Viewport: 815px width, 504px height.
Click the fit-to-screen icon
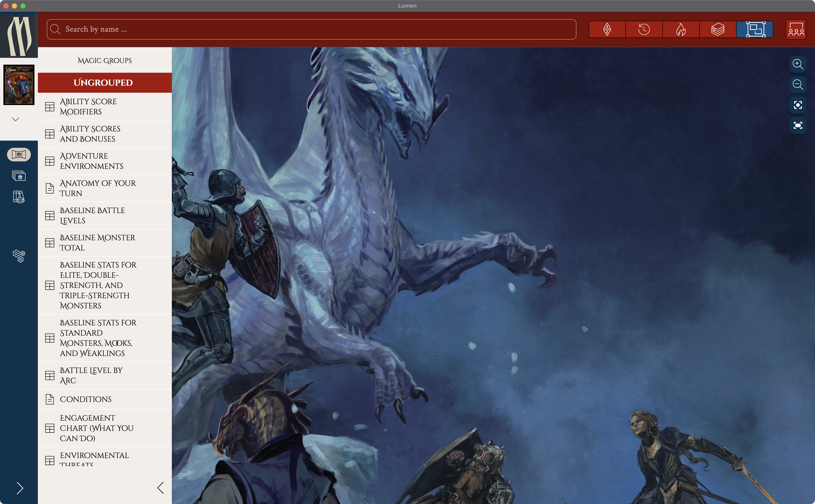(x=798, y=126)
